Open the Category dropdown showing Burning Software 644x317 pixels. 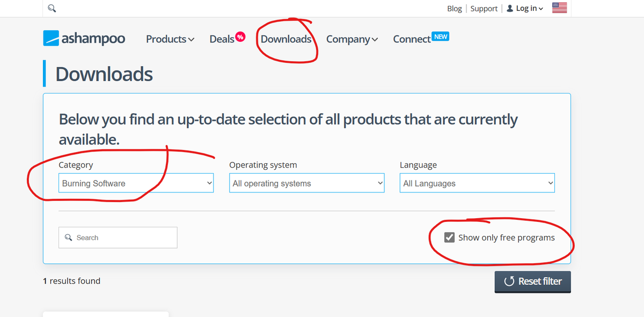tap(136, 183)
